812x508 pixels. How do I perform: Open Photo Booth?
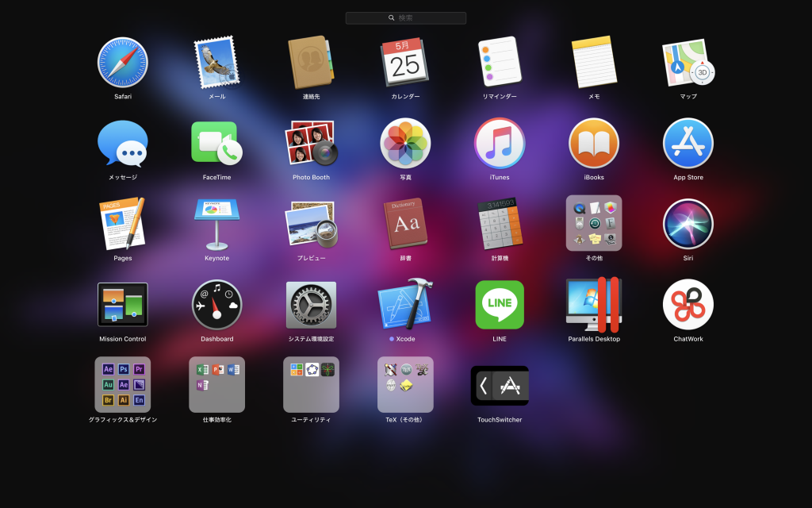(x=311, y=143)
